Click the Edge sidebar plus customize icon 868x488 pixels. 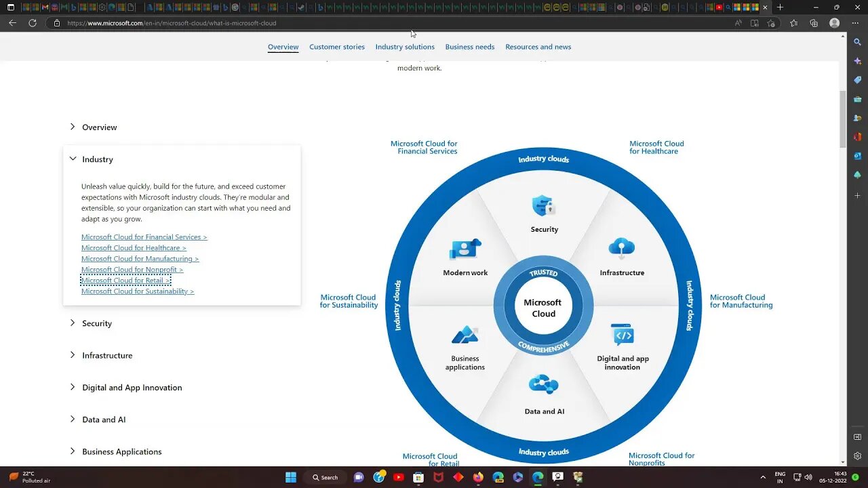coord(857,195)
